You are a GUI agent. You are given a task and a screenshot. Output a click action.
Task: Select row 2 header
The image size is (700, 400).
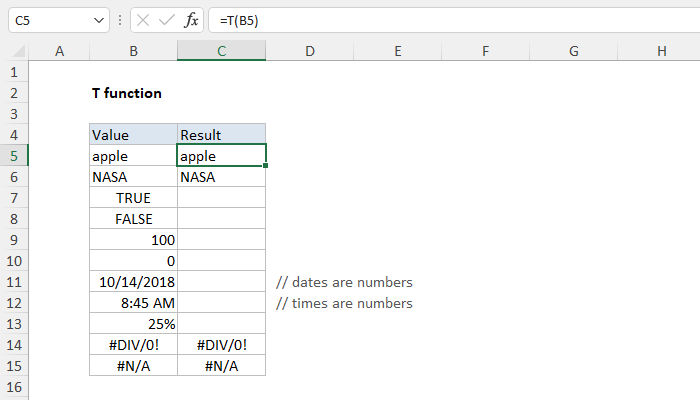tap(14, 93)
